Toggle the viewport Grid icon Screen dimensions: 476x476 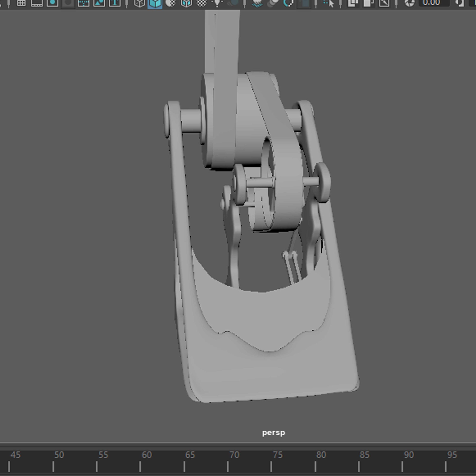point(21,3)
